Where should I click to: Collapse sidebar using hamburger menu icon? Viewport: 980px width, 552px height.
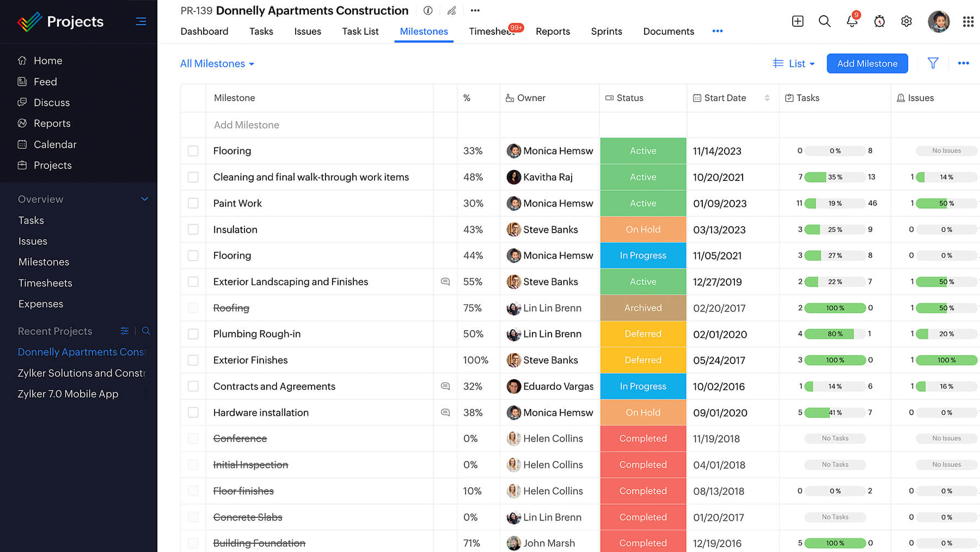tap(141, 21)
